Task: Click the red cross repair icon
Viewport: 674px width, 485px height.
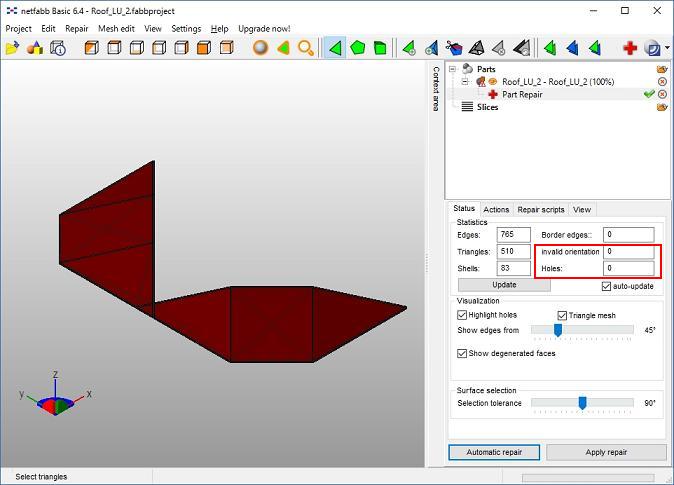Action: [630, 48]
